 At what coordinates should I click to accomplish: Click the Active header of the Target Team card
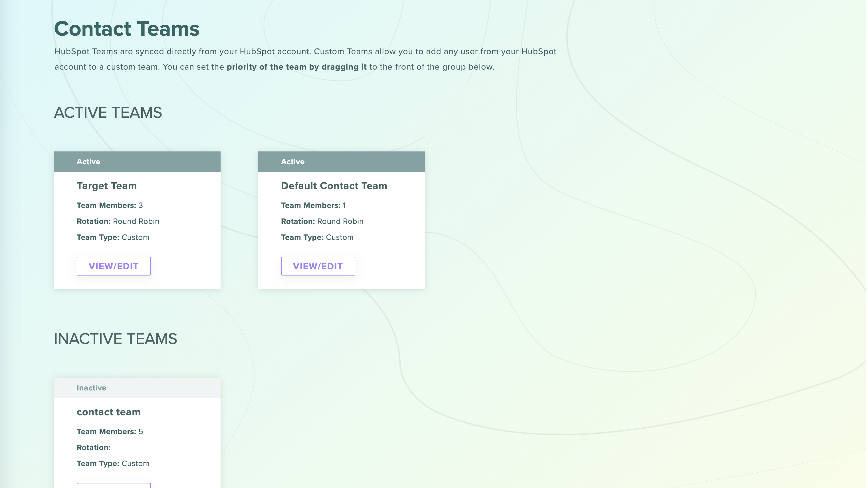pyautogui.click(x=88, y=162)
